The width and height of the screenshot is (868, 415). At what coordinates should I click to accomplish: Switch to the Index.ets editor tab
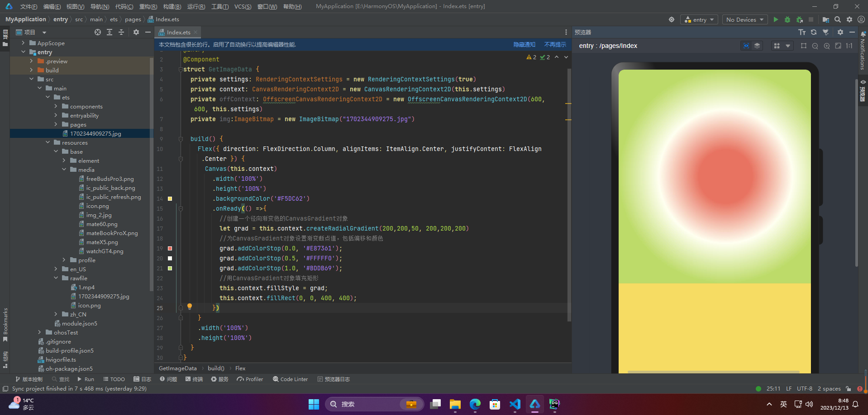tap(178, 32)
